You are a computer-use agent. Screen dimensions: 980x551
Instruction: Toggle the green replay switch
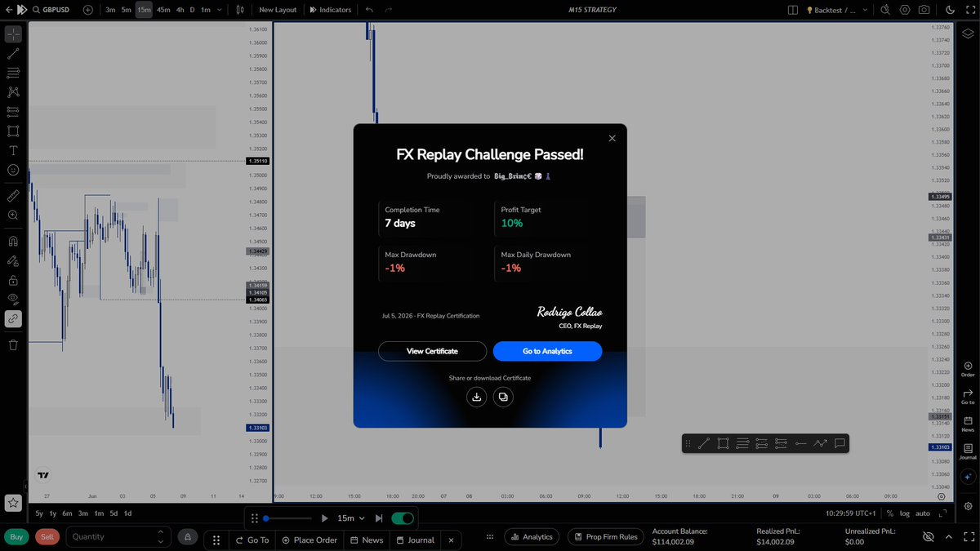pos(403,518)
